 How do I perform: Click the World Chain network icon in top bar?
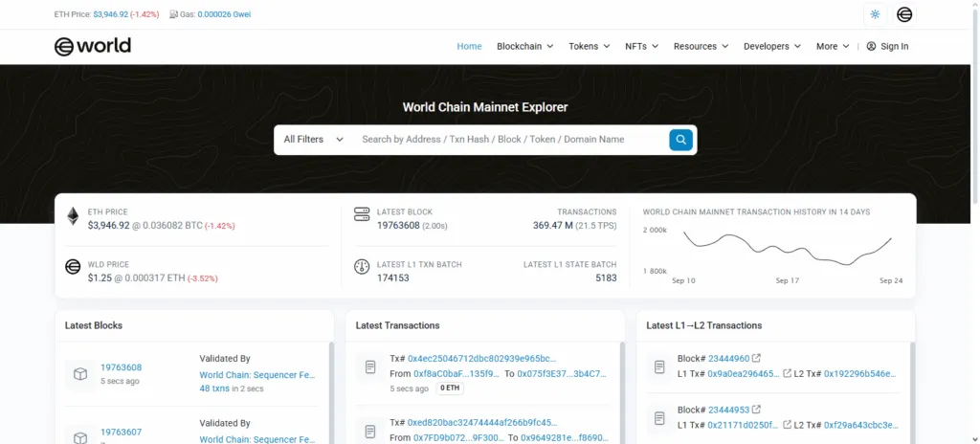904,14
